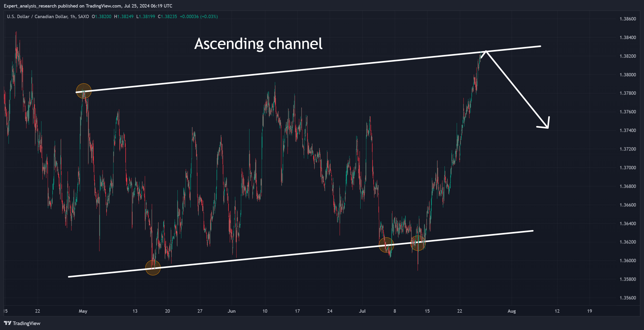Viewport: 644px width, 330px height.
Task: Click the chart symbol title 'U.S. Dollar / Canadian Dollar, 1h, SAXO'
Action: click(48, 17)
